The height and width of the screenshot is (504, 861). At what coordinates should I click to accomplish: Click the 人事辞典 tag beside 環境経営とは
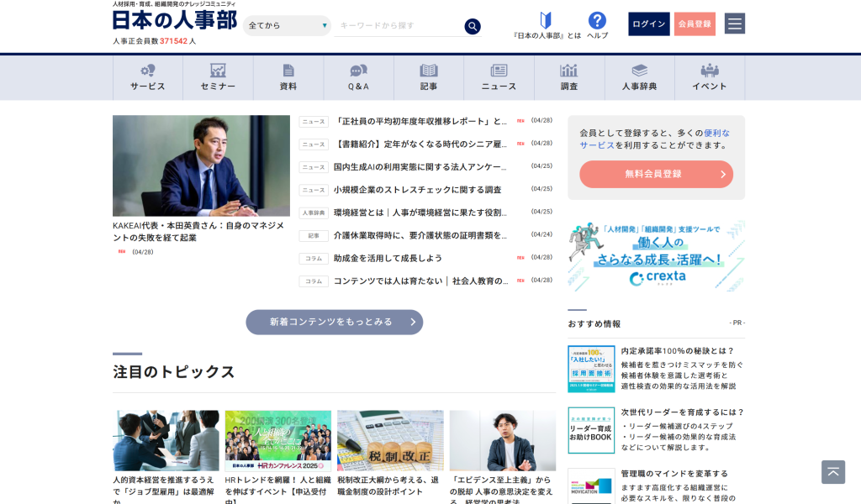tap(314, 213)
